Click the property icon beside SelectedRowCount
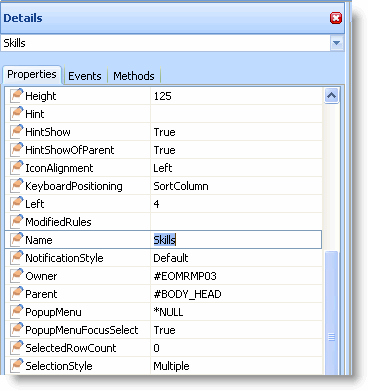The height and width of the screenshot is (391, 368). (16, 347)
